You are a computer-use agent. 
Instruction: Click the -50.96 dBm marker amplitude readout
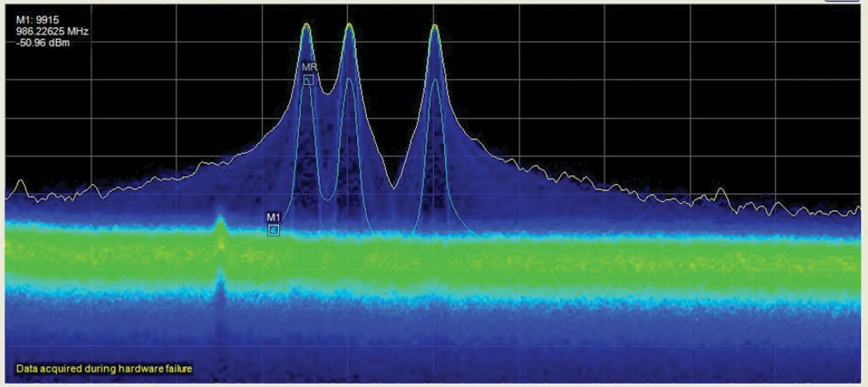[x=43, y=43]
